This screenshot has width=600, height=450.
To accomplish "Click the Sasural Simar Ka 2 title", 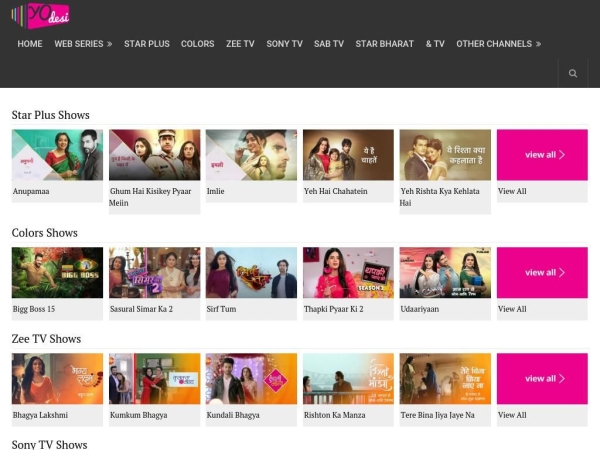I will (x=141, y=309).
